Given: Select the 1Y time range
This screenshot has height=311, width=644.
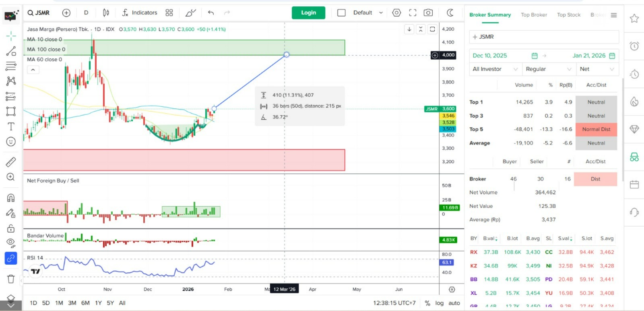Looking at the screenshot, I should [x=98, y=303].
